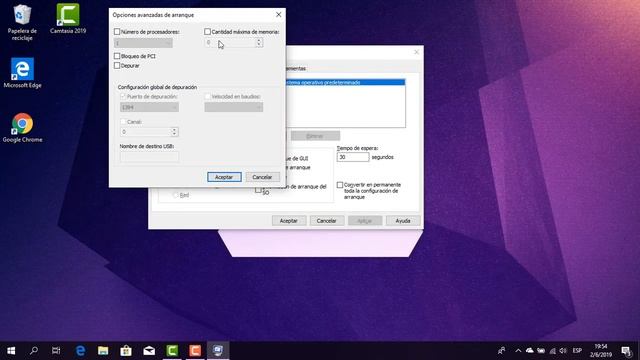Open the volume speaker tray icon
The image size is (640, 360).
pyautogui.click(x=563, y=351)
